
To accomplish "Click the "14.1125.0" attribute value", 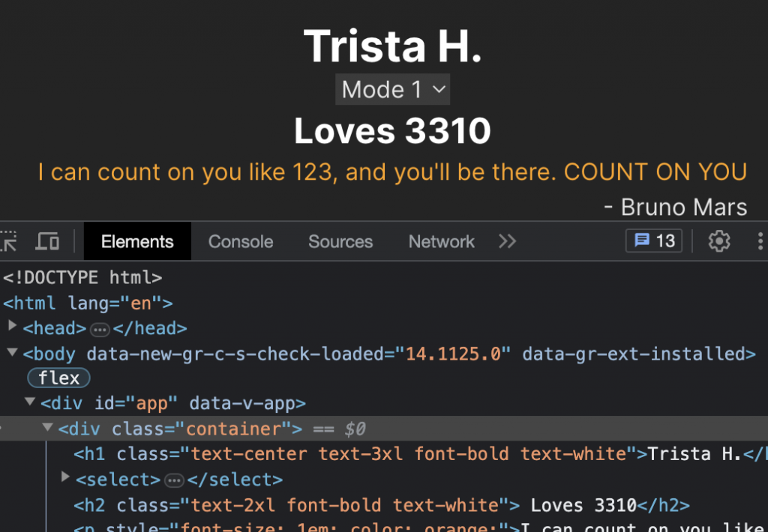I will coord(453,354).
